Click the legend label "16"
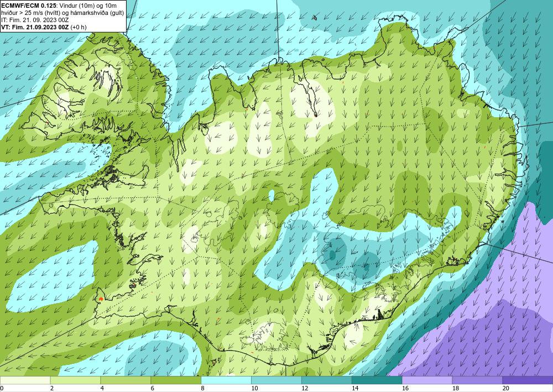The image size is (553, 392). [x=405, y=388]
